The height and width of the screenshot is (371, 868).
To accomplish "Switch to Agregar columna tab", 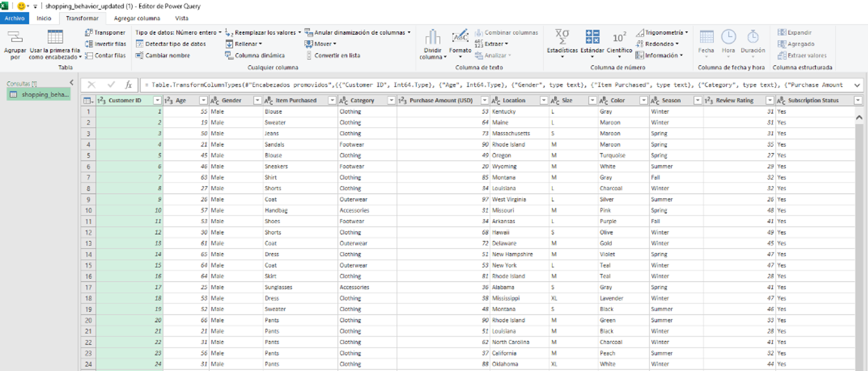I will (137, 18).
